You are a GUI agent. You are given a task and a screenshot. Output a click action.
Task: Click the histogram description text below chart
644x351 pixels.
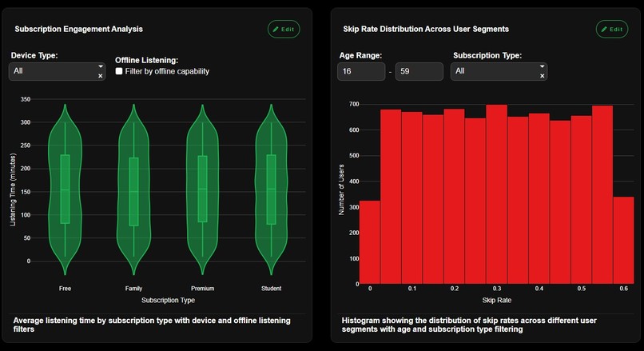coord(469,325)
